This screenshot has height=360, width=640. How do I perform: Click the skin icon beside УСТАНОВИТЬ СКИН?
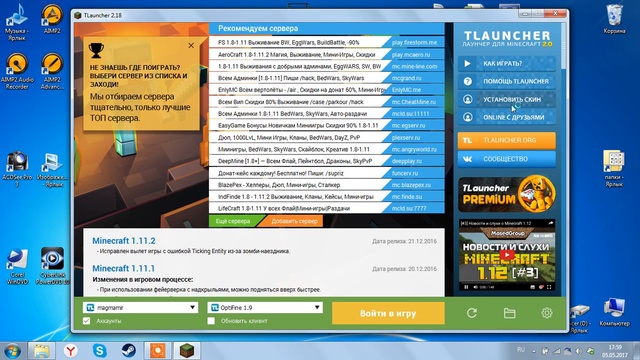pos(468,99)
